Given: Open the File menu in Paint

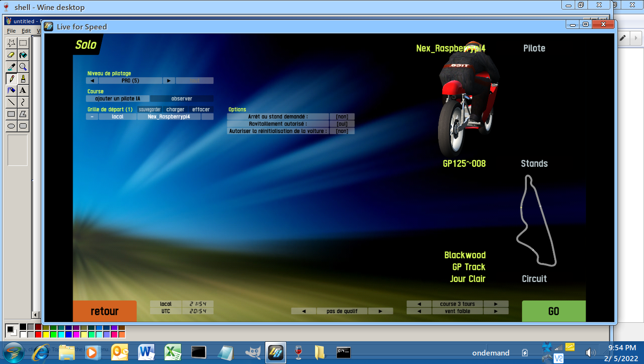Looking at the screenshot, I should [x=11, y=31].
